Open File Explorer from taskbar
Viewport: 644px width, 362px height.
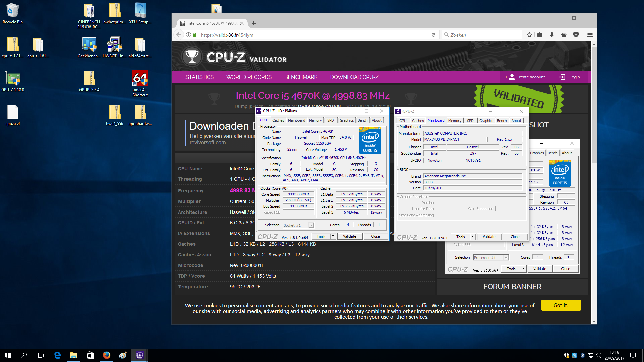click(x=73, y=355)
